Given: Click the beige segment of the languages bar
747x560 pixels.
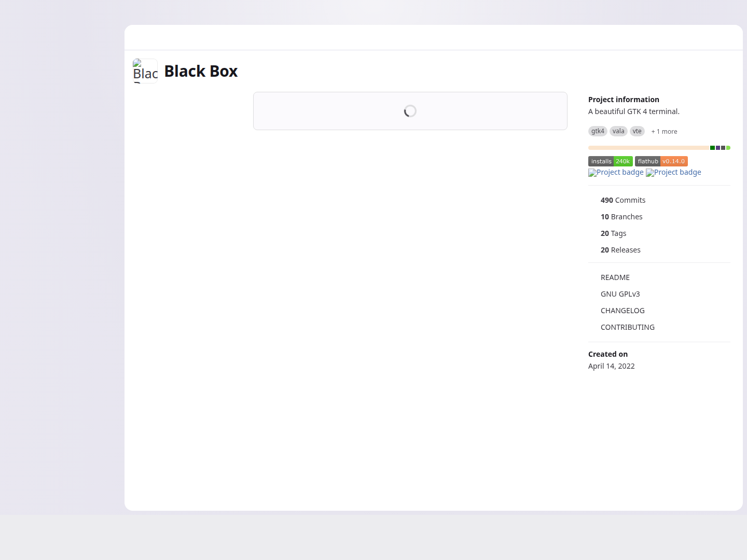Looking at the screenshot, I should 648,148.
